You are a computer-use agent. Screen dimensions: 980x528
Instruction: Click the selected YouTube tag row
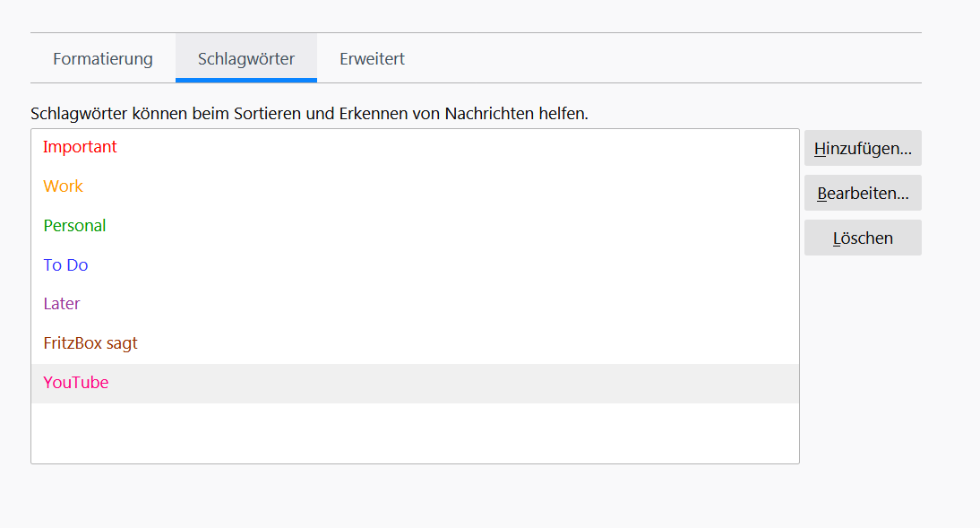click(x=76, y=383)
